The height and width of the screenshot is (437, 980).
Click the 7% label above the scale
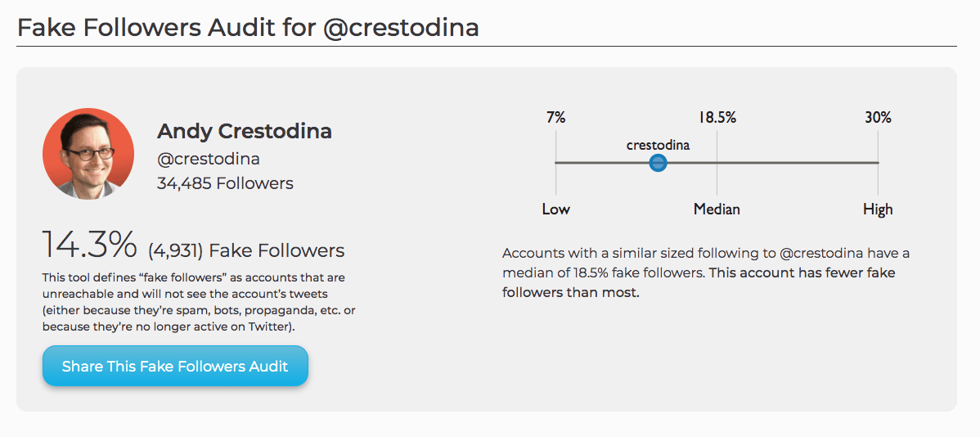pyautogui.click(x=555, y=117)
